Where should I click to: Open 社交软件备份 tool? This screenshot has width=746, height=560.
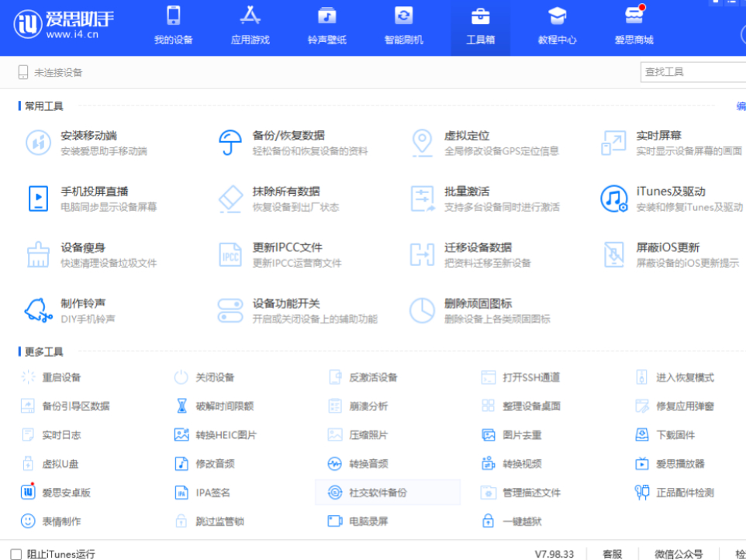[x=388, y=493]
